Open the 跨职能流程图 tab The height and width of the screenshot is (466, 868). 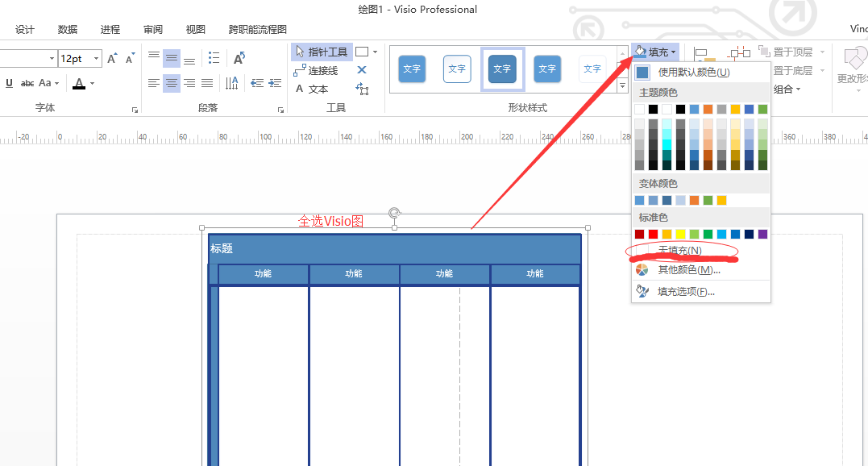tap(257, 29)
